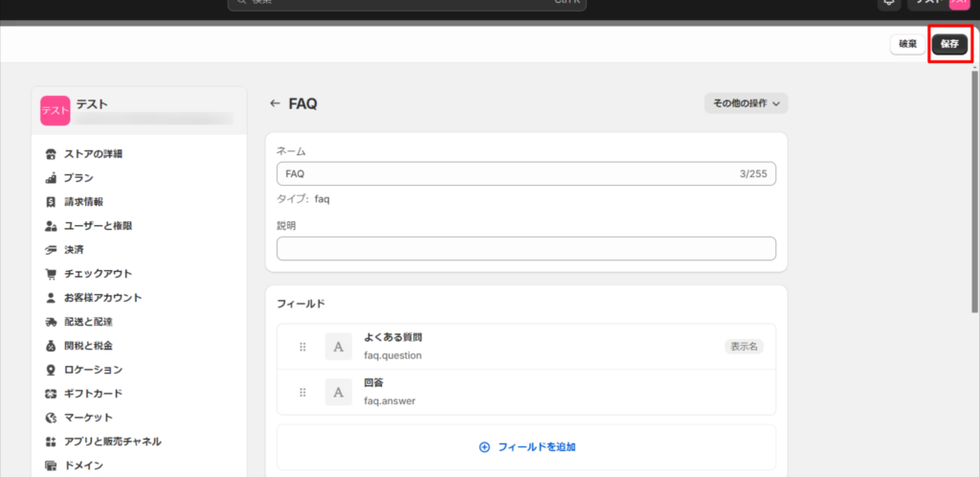Click the money bag icon beside 関税と税金
This screenshot has width=980, height=477.
(x=52, y=346)
